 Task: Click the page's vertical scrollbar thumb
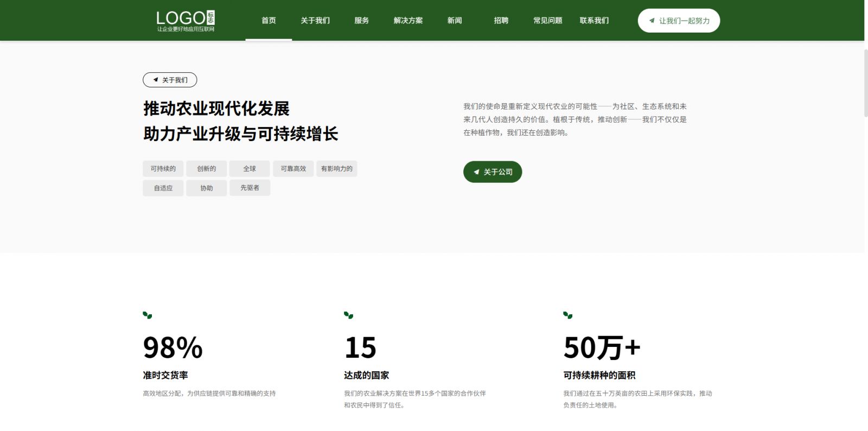pyautogui.click(x=866, y=83)
